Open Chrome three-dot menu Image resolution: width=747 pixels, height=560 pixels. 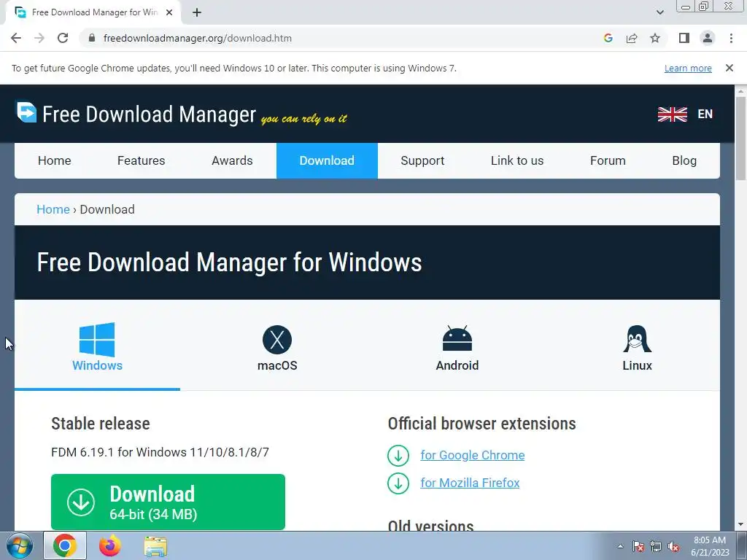click(731, 38)
